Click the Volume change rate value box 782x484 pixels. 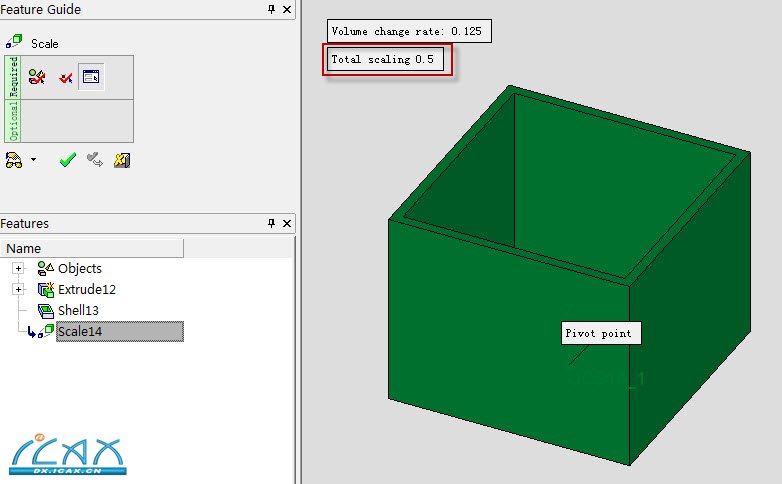409,31
